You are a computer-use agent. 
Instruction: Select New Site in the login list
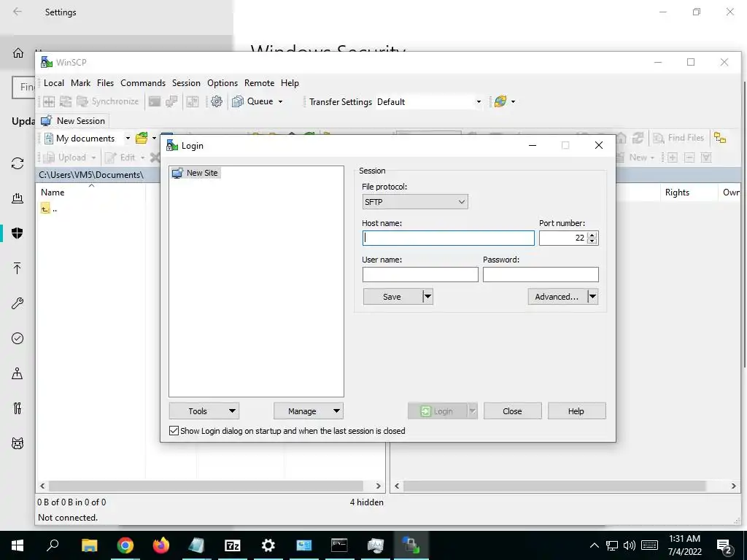coord(196,173)
